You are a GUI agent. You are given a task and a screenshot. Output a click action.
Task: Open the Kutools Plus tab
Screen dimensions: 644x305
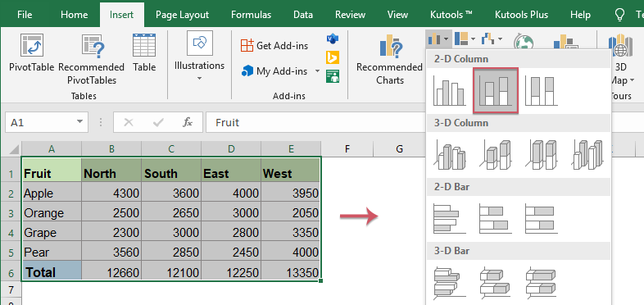tap(521, 15)
